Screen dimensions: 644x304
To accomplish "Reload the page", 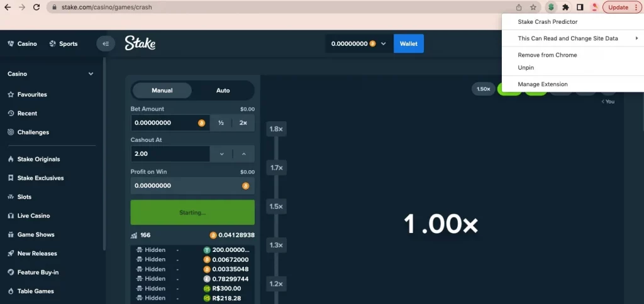I will (36, 8).
